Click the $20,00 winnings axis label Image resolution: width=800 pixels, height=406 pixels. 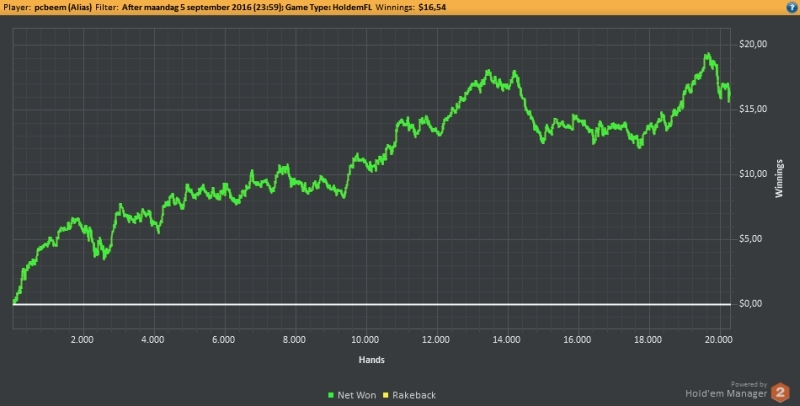pos(753,44)
